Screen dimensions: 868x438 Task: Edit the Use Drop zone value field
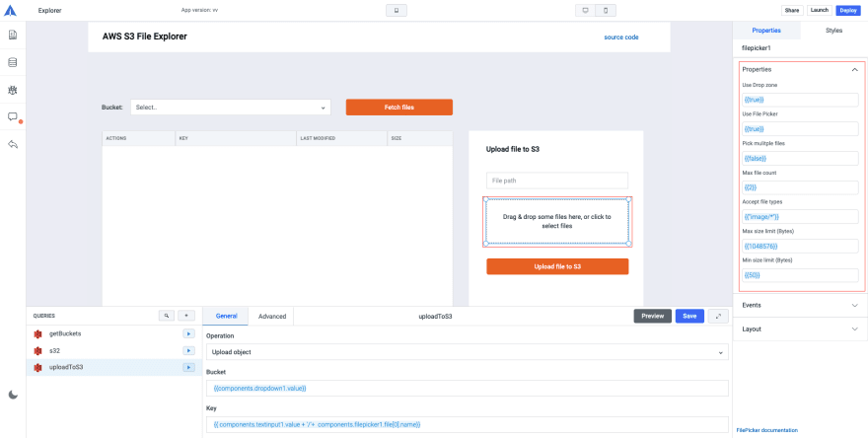coord(800,100)
